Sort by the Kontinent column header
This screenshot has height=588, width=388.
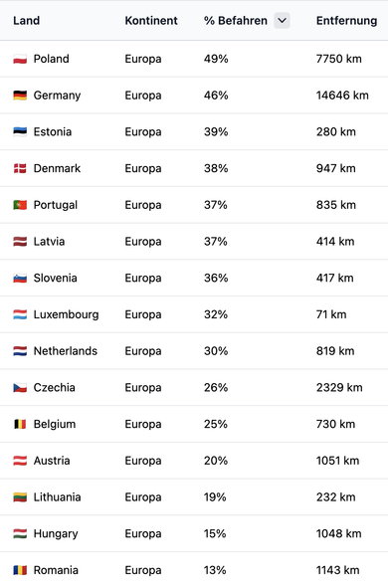151,21
